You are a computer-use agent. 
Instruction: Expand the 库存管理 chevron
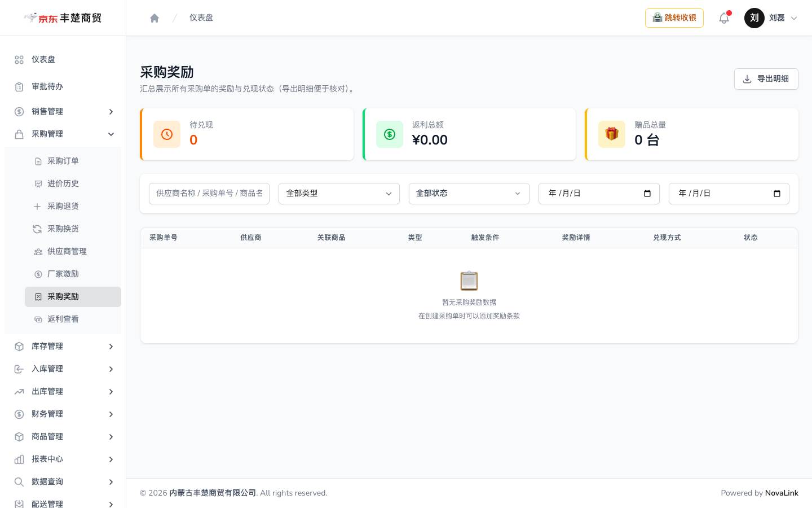pos(111,347)
